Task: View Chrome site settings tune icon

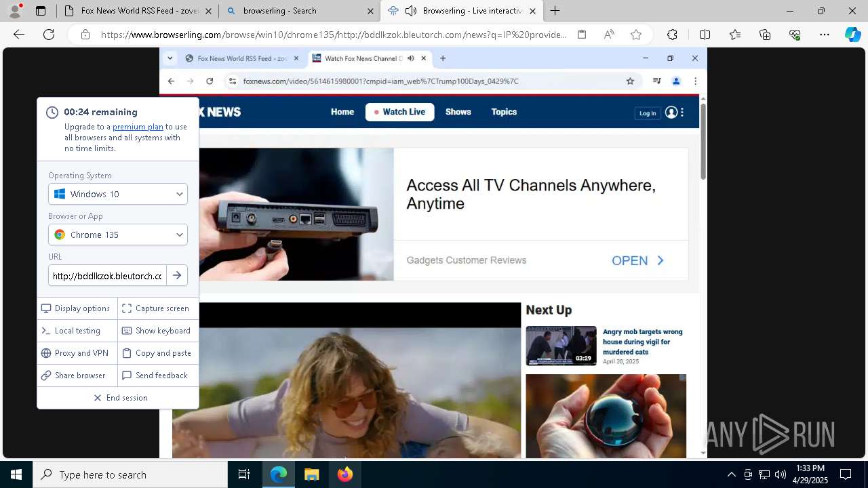Action: [233, 81]
